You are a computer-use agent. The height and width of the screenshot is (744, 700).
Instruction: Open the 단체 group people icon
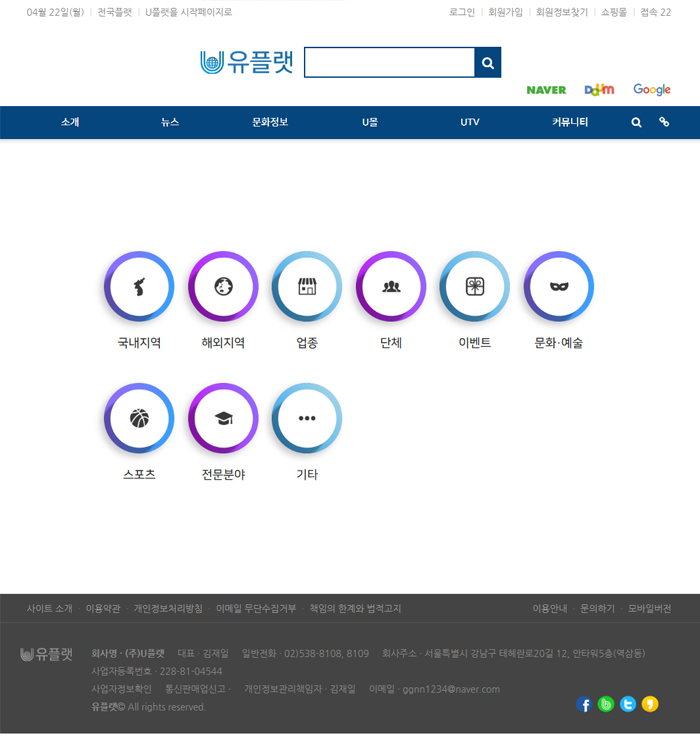(x=391, y=287)
